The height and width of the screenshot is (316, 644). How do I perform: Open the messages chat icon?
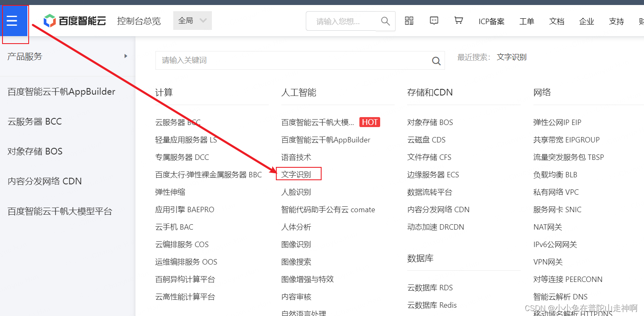point(434,21)
